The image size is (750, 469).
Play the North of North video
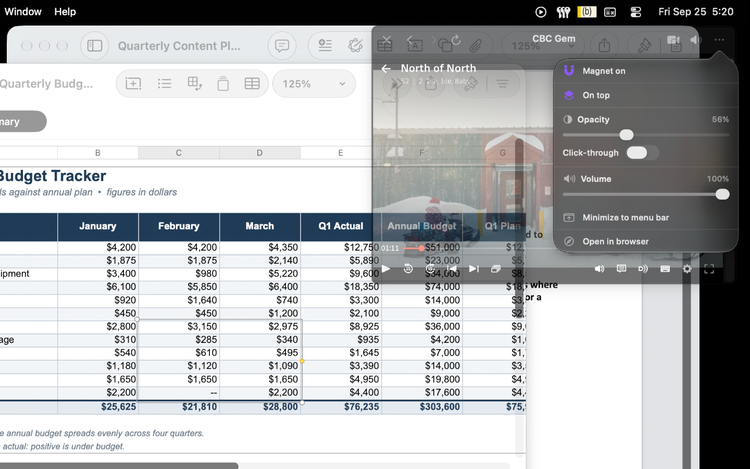[386, 269]
